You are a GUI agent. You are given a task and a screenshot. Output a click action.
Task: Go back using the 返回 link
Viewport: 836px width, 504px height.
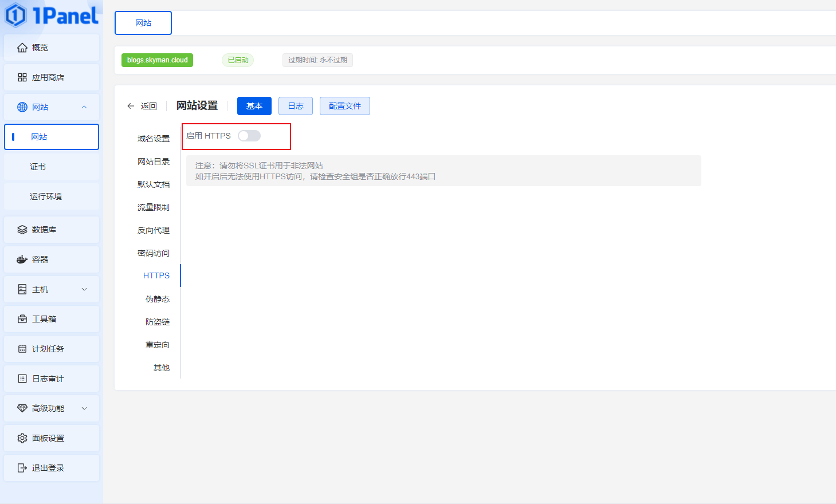142,106
